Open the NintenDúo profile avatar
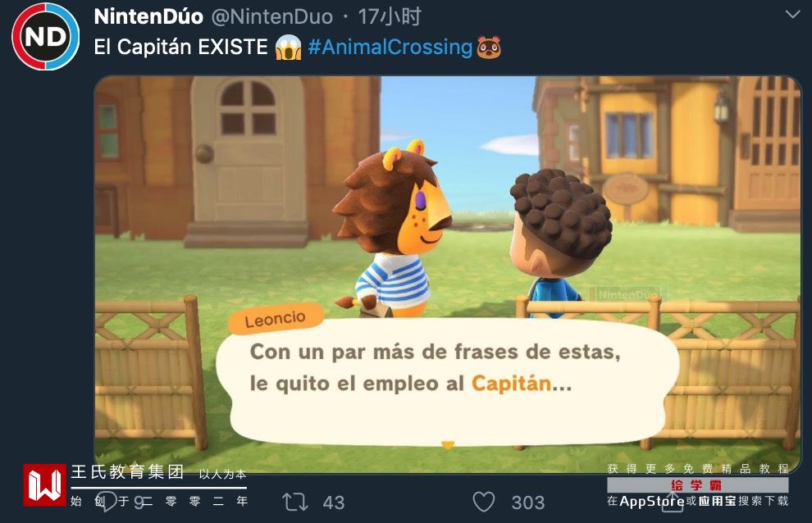The image size is (812, 523). click(46, 37)
